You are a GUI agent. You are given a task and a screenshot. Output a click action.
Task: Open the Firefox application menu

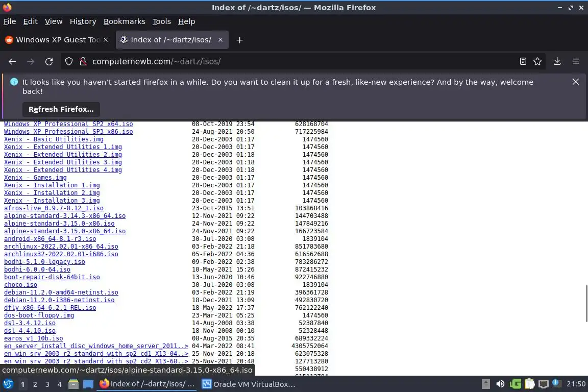coord(576,62)
